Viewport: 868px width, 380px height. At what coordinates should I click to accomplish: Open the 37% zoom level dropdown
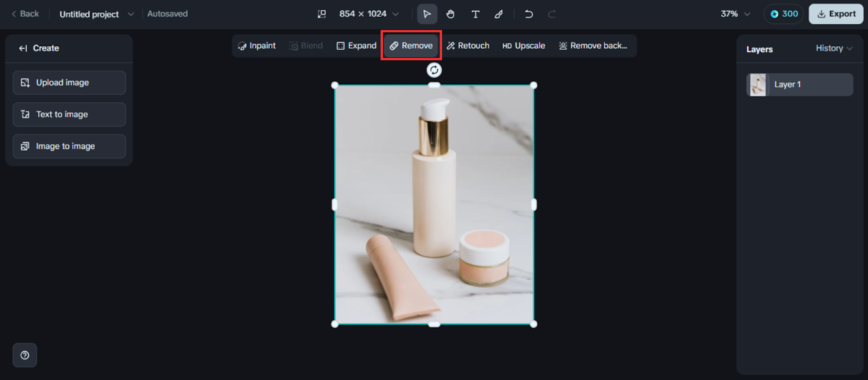[736, 14]
